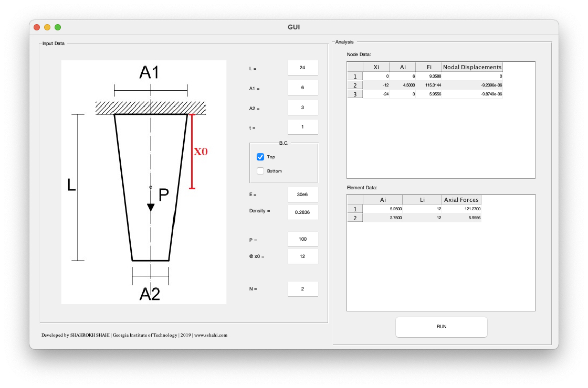Click the RUN button to start analysis
Screen dimensions: 588x388
[x=441, y=327]
